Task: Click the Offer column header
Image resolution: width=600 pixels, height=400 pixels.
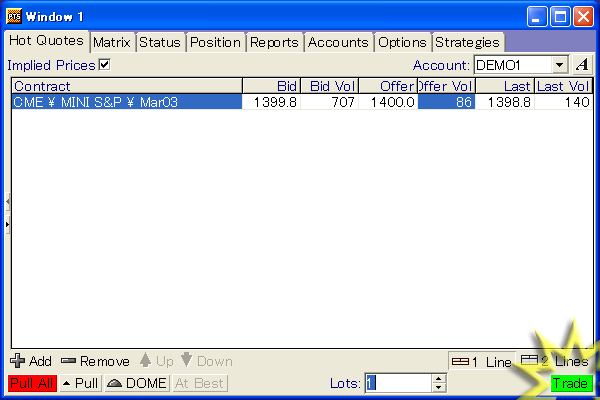Action: 388,86
